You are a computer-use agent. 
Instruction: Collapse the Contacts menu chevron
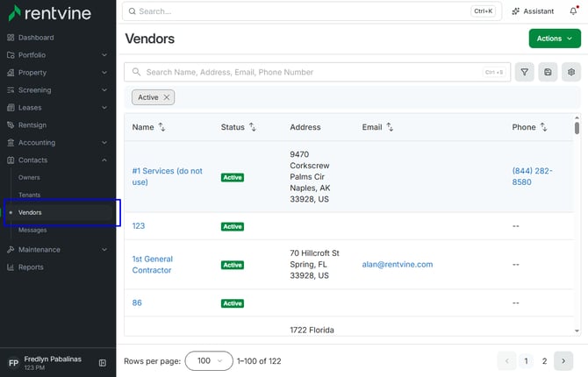[x=104, y=160]
